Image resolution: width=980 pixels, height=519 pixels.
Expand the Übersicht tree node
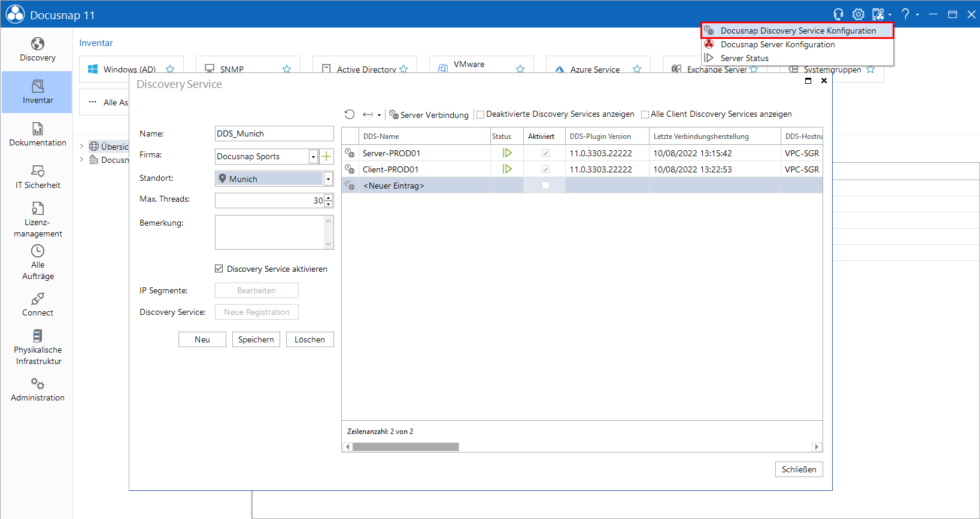pyautogui.click(x=81, y=146)
